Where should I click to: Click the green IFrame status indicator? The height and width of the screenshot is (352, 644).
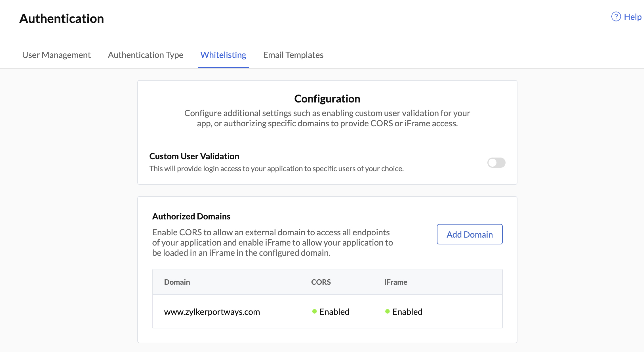[x=387, y=311]
